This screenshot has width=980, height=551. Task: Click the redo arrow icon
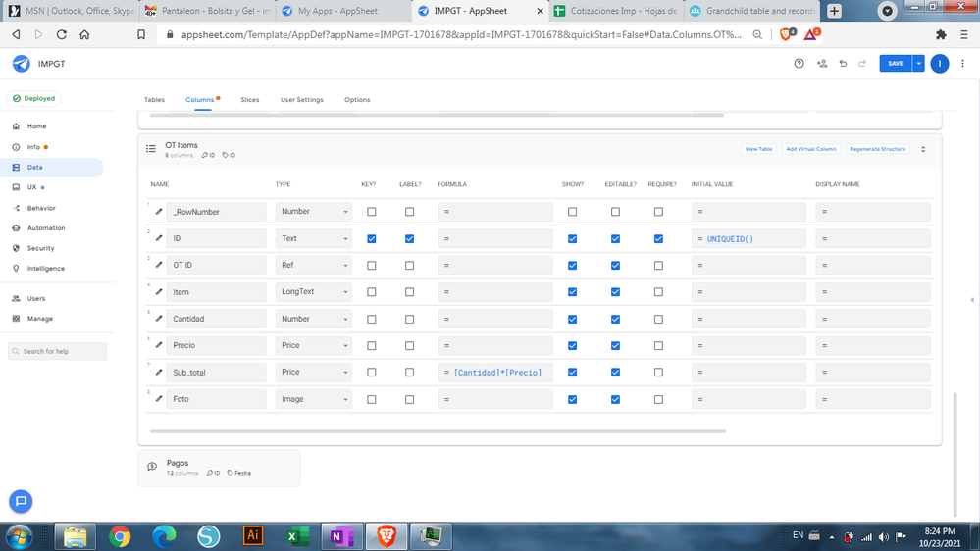click(862, 63)
